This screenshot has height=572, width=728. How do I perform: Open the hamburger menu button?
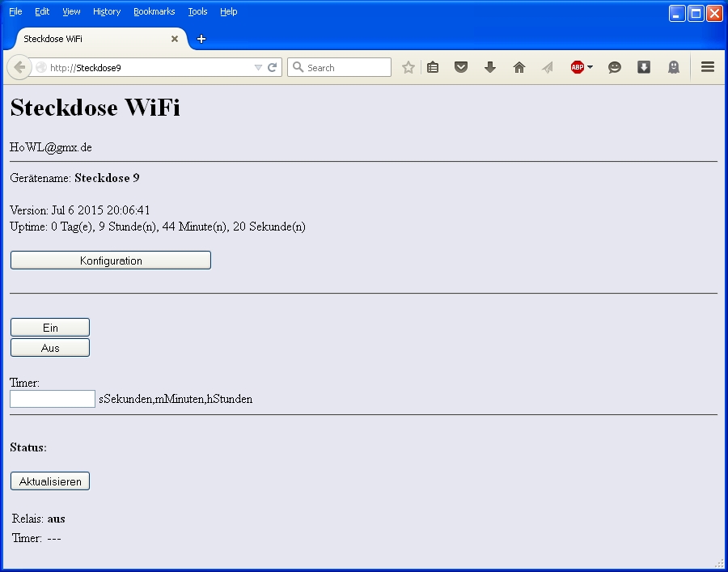[708, 68]
